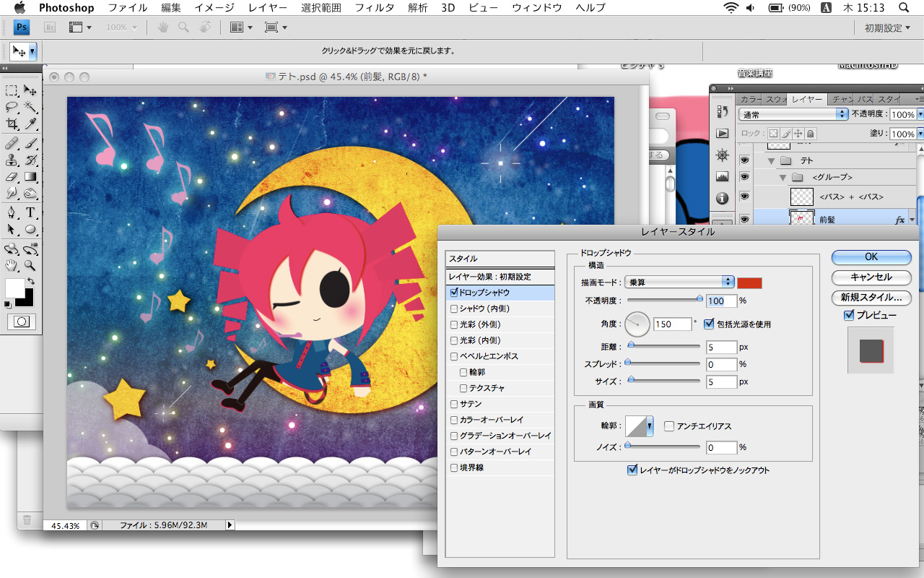Open the 輪郭 contour picker dropdown

point(650,426)
